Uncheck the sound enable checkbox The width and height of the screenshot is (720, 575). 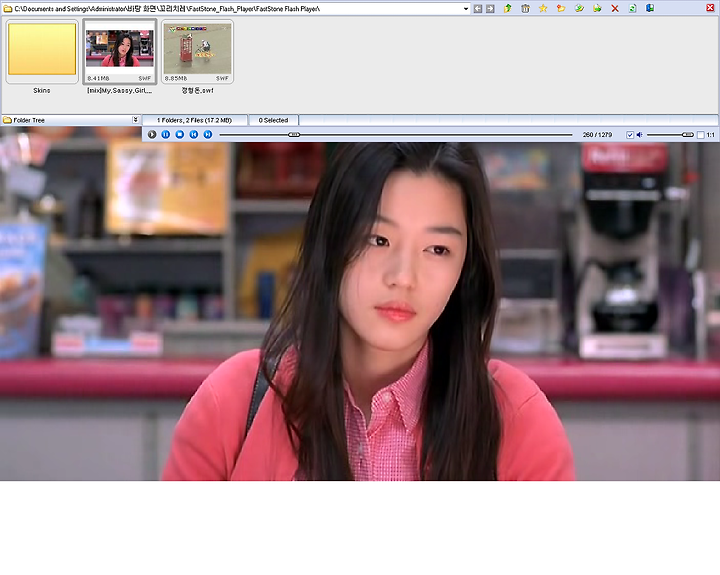(630, 135)
